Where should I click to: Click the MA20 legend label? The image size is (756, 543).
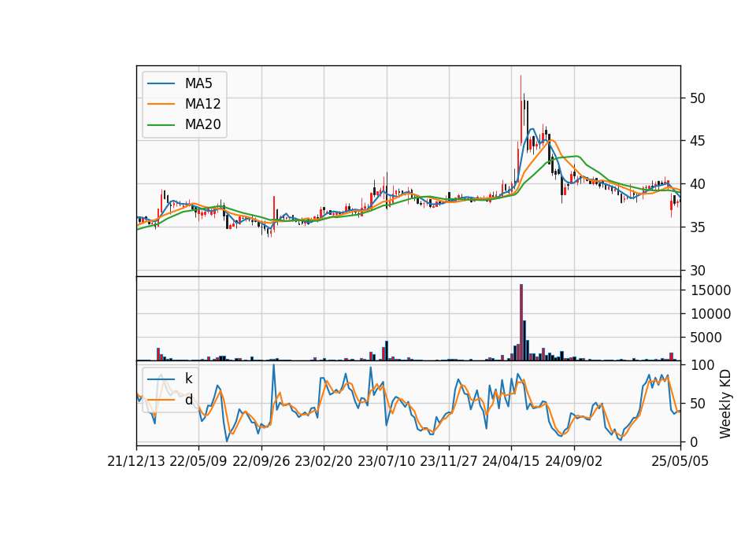tap(202, 124)
